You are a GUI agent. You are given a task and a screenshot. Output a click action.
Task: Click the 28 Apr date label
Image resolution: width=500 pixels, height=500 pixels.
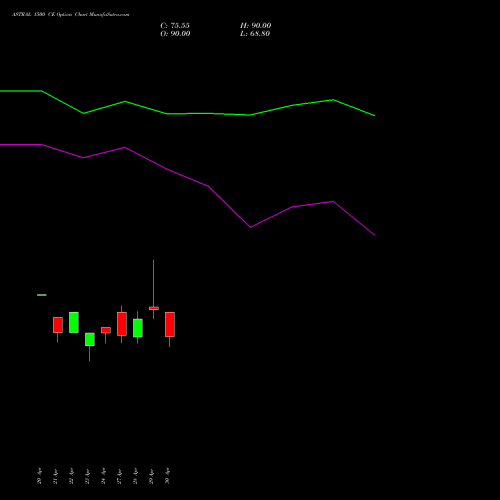[135, 476]
